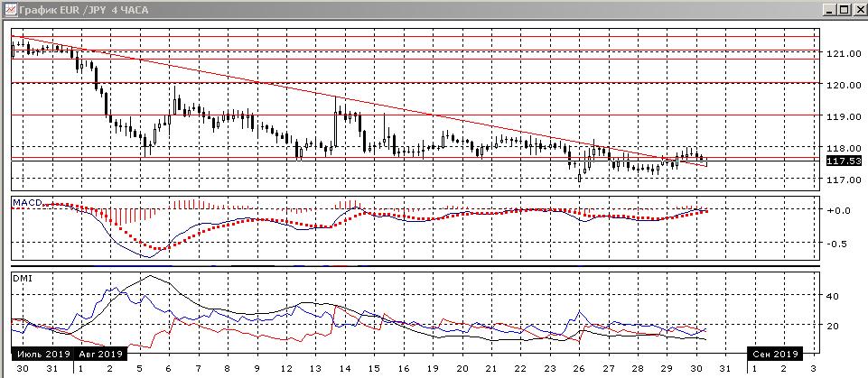
Task: Click the 117.00 price axis label
Action: [841, 180]
